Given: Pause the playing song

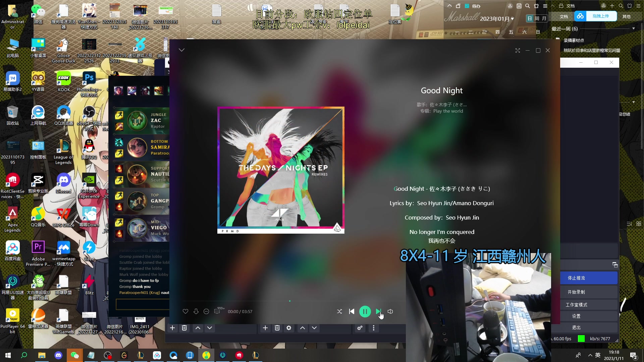Looking at the screenshot, I should coord(365,312).
